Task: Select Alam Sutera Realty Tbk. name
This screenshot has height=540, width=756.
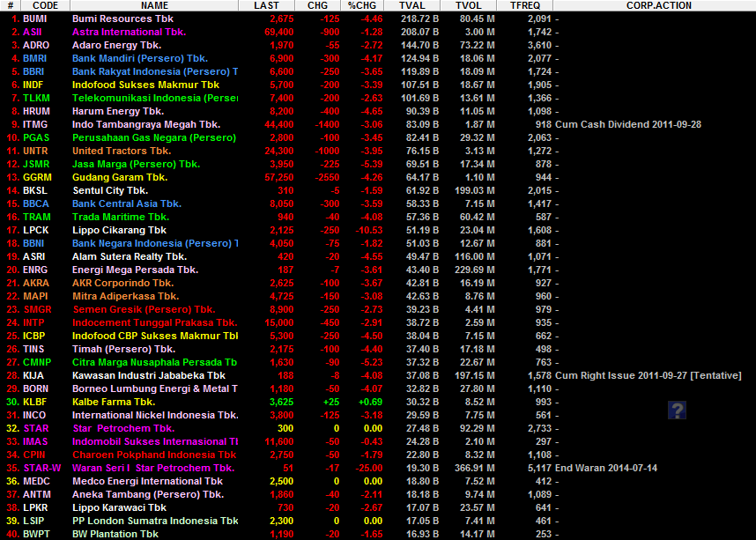Action: coord(130,256)
